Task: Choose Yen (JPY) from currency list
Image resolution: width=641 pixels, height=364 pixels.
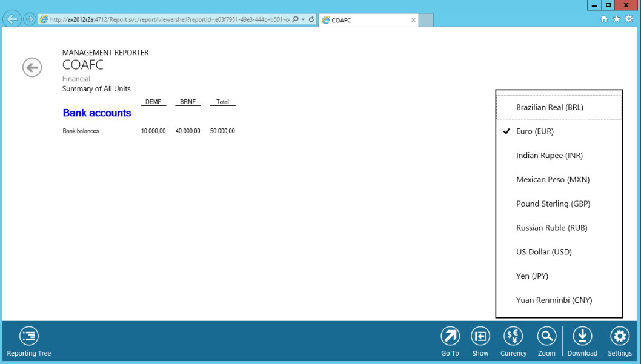Action: pyautogui.click(x=532, y=276)
